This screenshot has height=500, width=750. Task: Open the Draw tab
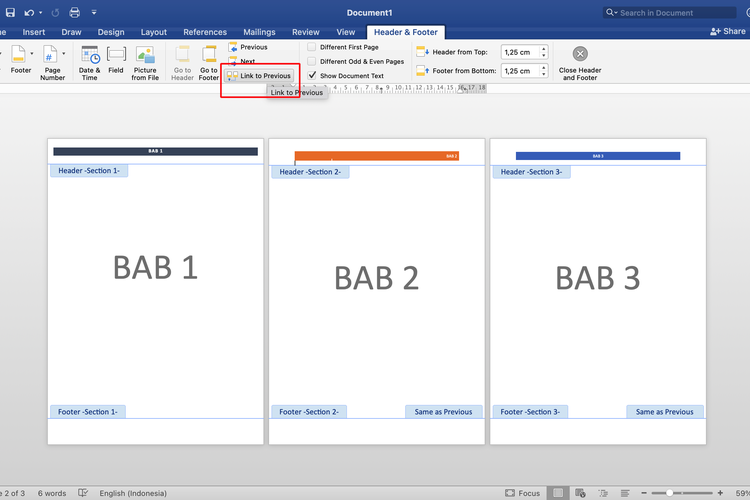[x=71, y=32]
